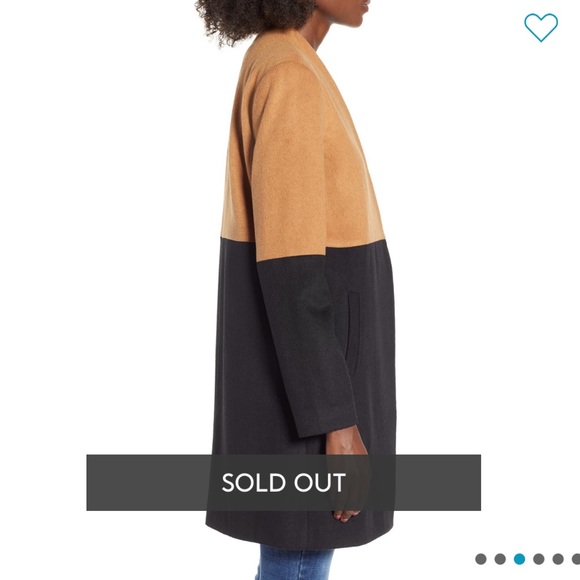Viewport: 580px width, 580px height.
Task: Click the seam where camel meets black
Action: (x=303, y=246)
